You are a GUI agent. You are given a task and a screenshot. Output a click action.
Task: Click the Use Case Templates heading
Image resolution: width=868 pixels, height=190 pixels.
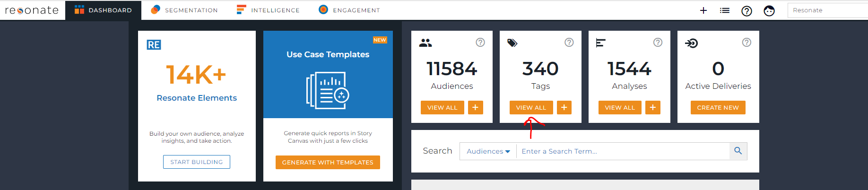(328, 54)
